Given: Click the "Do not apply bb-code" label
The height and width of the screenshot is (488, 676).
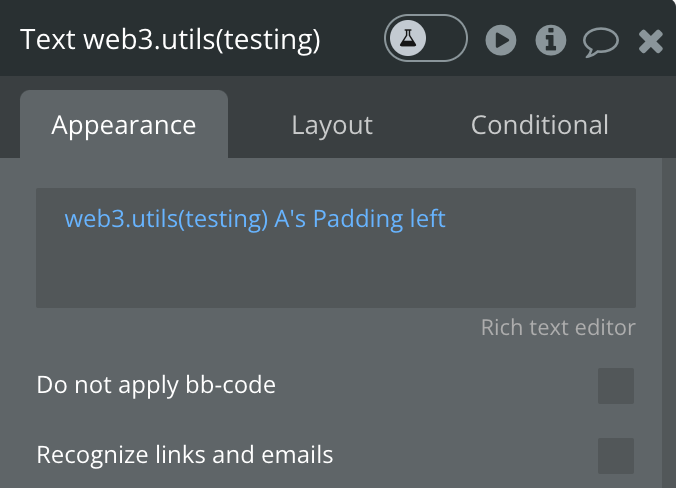Looking at the screenshot, I should [x=156, y=385].
